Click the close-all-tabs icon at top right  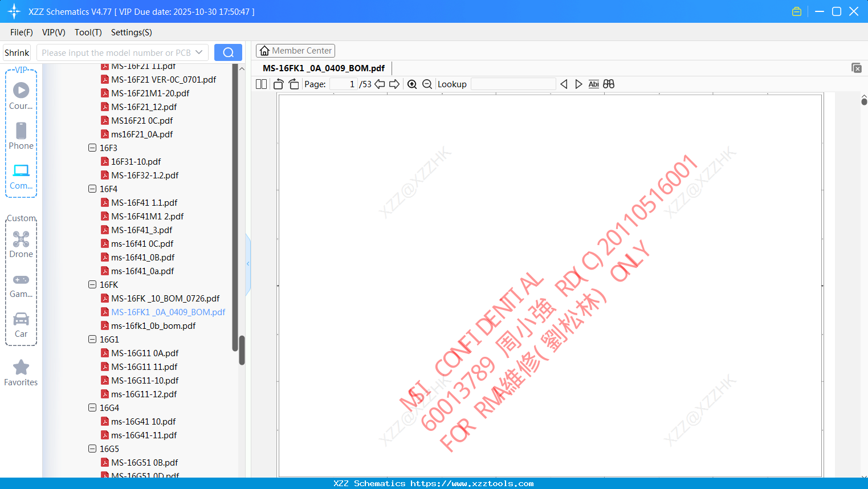point(857,68)
